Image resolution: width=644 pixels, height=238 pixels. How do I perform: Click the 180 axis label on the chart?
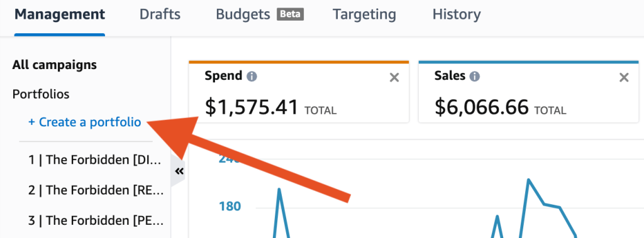click(x=230, y=206)
